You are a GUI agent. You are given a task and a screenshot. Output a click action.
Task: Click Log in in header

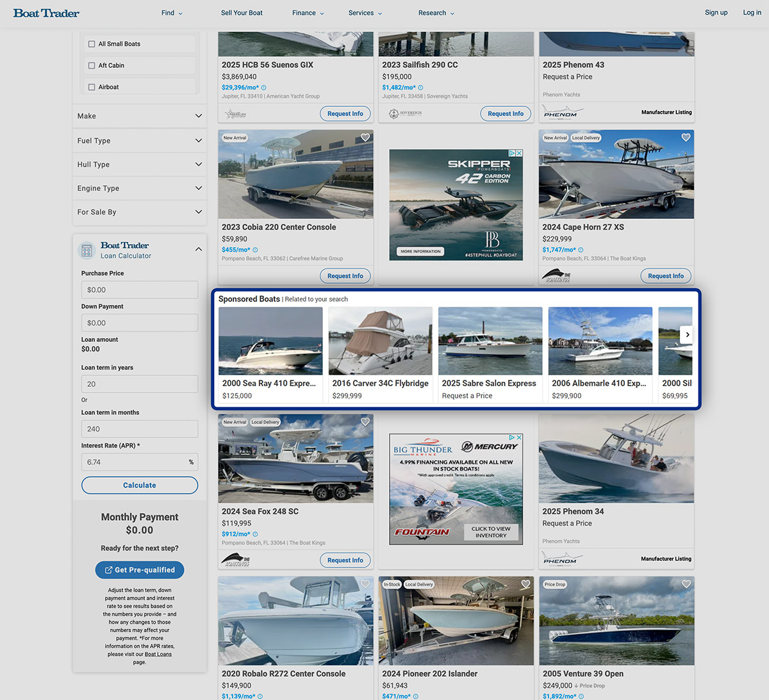752,12
